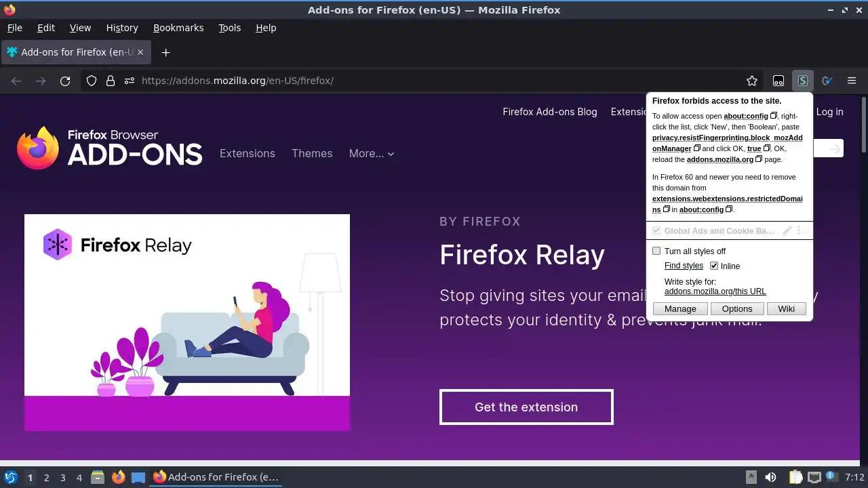Edit Global Ads style via pencil icon
The image size is (868, 488).
(787, 230)
